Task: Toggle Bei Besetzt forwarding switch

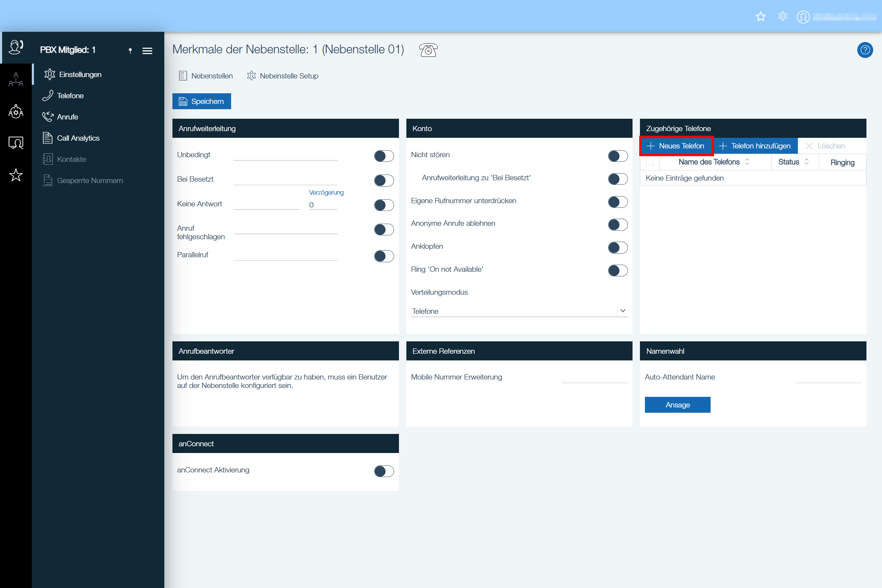Action: [384, 180]
